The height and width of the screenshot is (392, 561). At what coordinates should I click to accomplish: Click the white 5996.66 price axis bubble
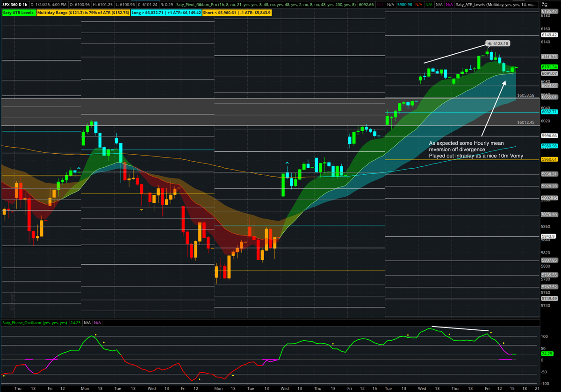click(549, 136)
